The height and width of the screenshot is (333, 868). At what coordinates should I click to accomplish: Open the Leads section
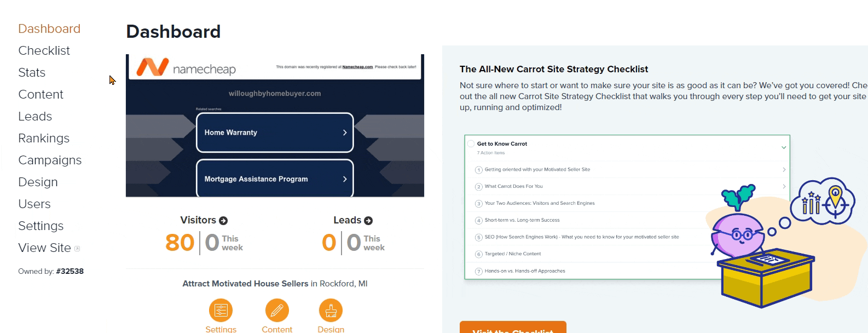35,116
